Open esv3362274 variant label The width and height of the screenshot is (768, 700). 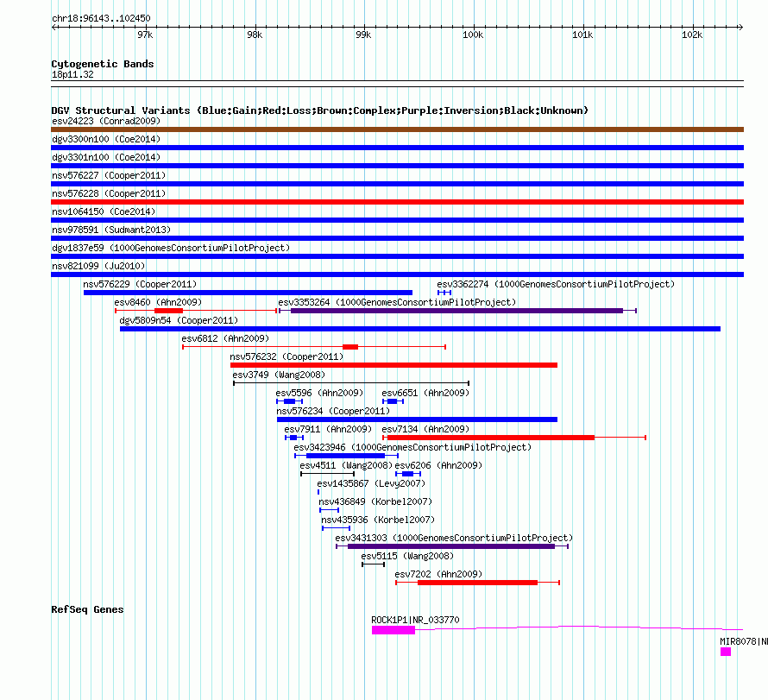[556, 284]
